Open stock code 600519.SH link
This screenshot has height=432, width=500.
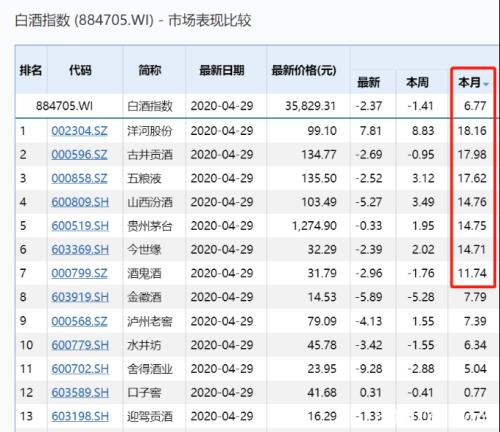click(80, 226)
